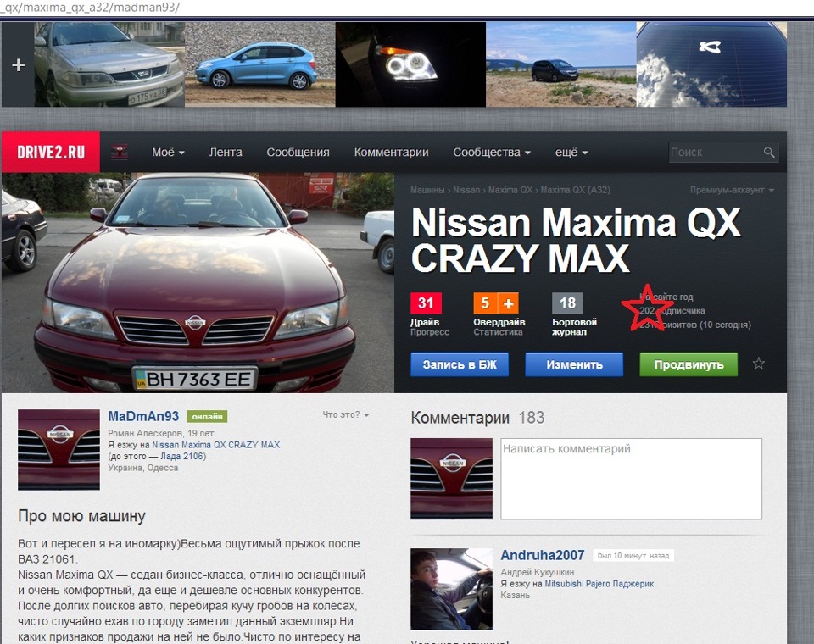The width and height of the screenshot is (814, 644).
Task: Click the Написать комментарий text box
Action: click(631, 479)
